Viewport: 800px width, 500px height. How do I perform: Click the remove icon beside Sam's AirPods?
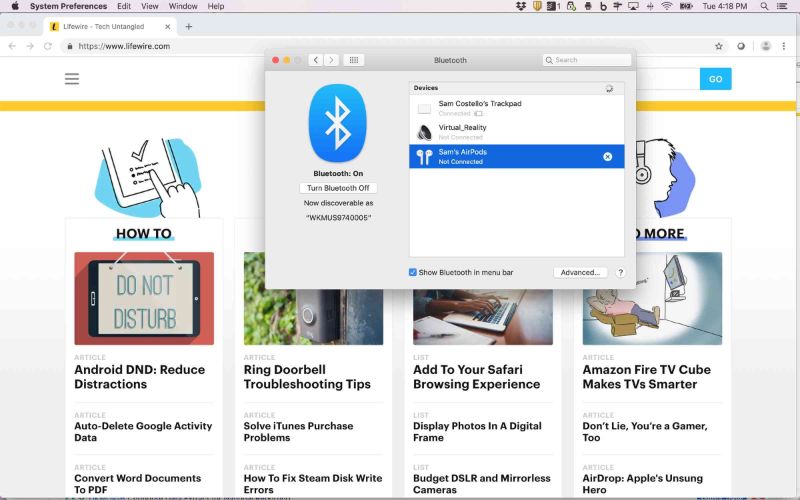tap(607, 157)
